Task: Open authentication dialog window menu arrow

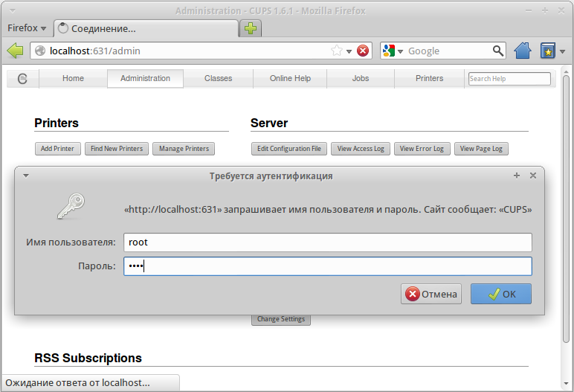Action: tap(26, 176)
